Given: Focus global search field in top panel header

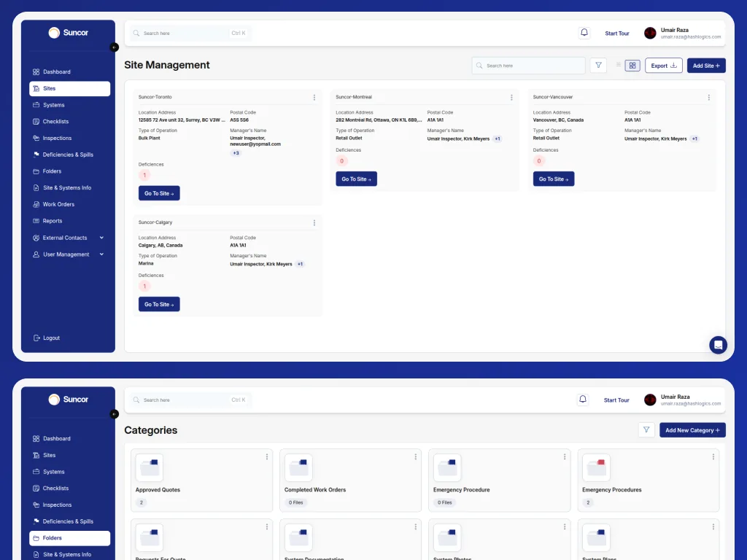Looking at the screenshot, I should (191, 34).
